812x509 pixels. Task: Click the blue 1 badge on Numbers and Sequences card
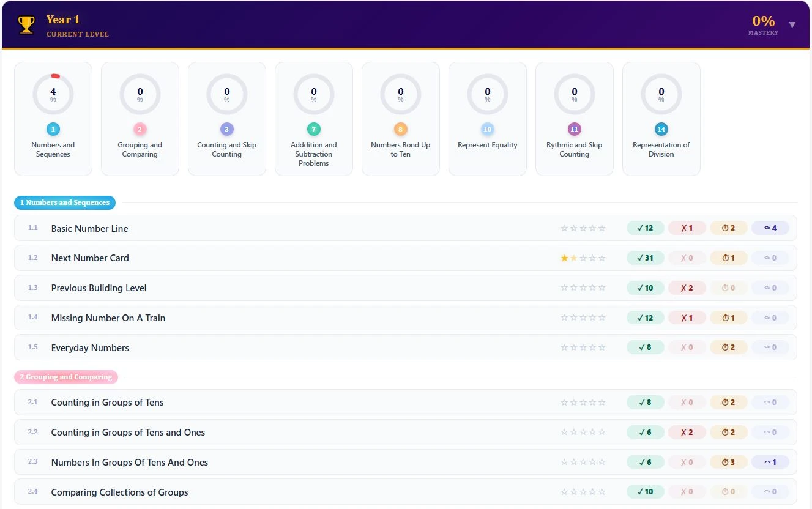point(53,130)
